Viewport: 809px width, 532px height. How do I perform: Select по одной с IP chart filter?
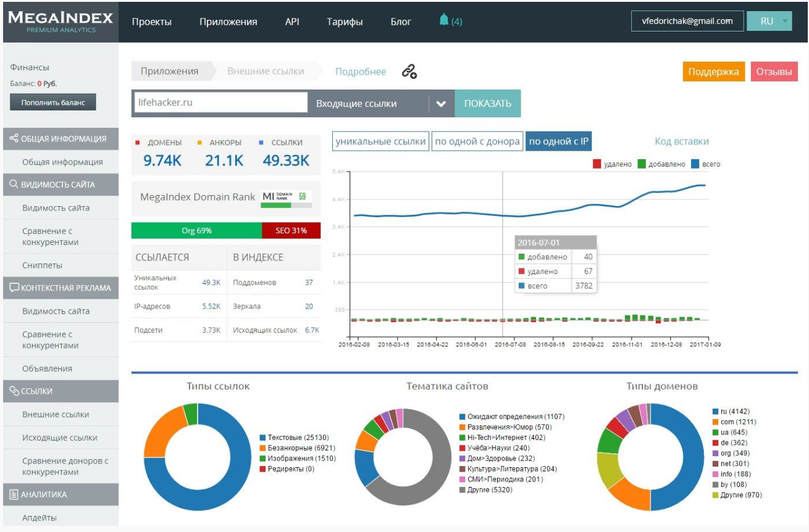coord(559,141)
